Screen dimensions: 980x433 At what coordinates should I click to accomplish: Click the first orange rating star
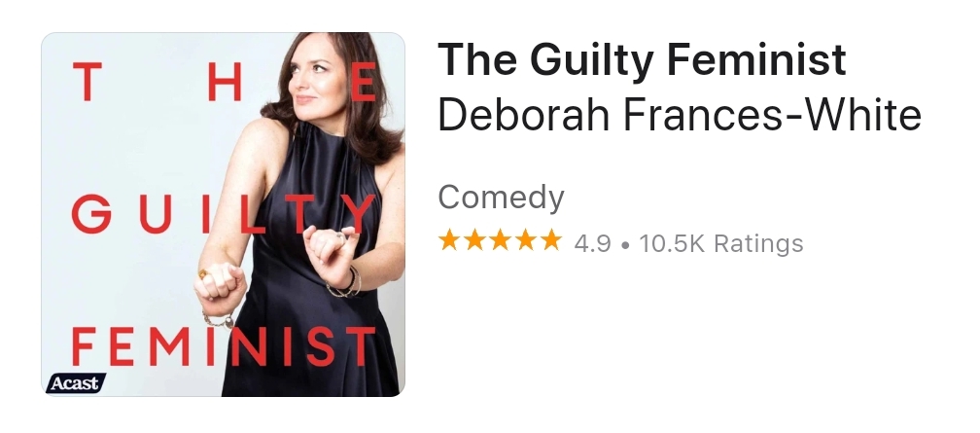(x=448, y=240)
